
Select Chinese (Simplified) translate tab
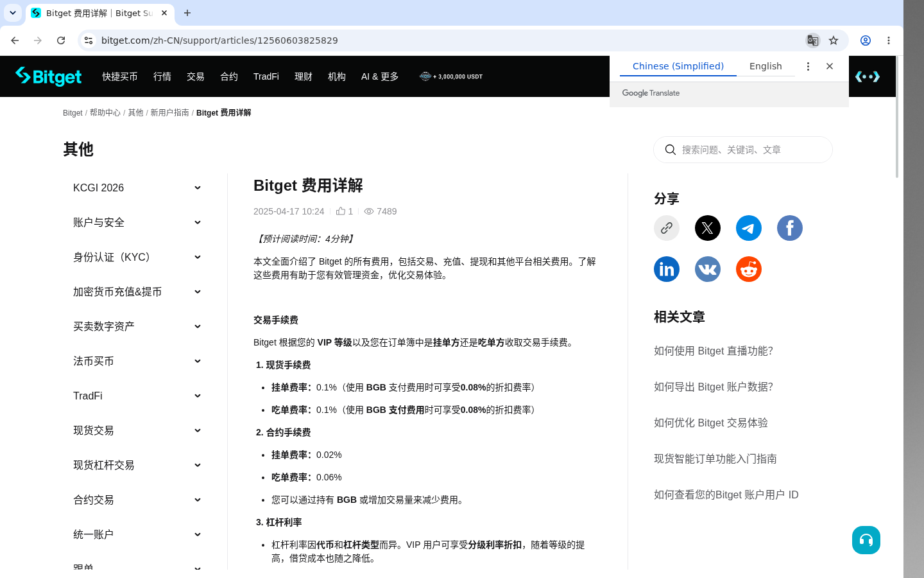678,66
